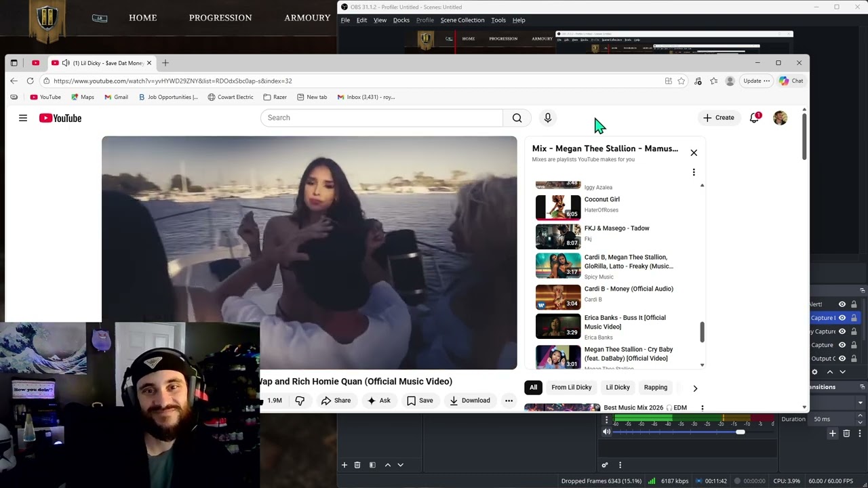868x488 pixels.
Task: Open the Mix playlist options menu
Action: 694,172
